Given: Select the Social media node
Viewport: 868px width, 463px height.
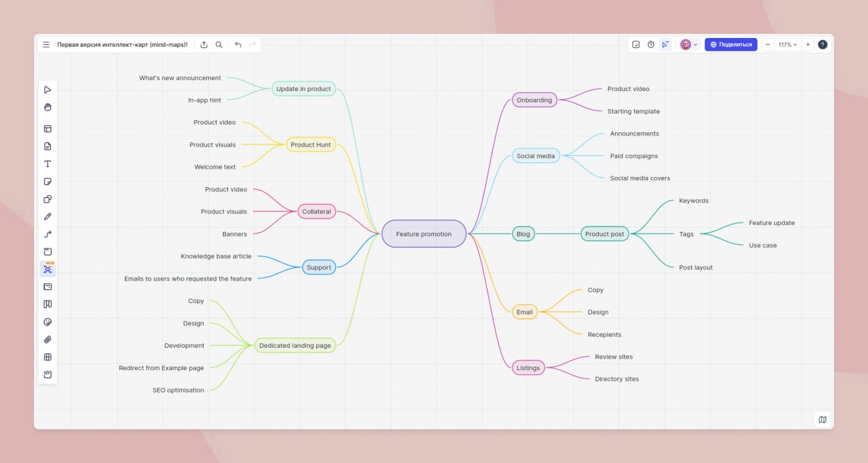Looking at the screenshot, I should coord(536,156).
